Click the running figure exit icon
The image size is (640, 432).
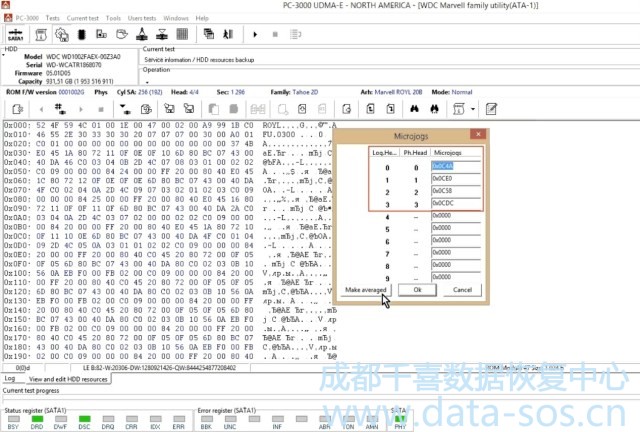coord(228,34)
